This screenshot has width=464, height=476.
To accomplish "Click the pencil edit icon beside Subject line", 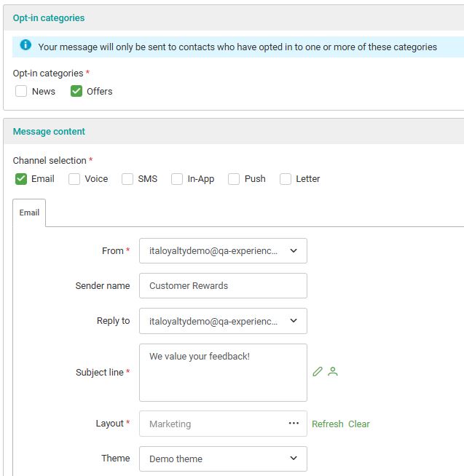I will coord(317,372).
